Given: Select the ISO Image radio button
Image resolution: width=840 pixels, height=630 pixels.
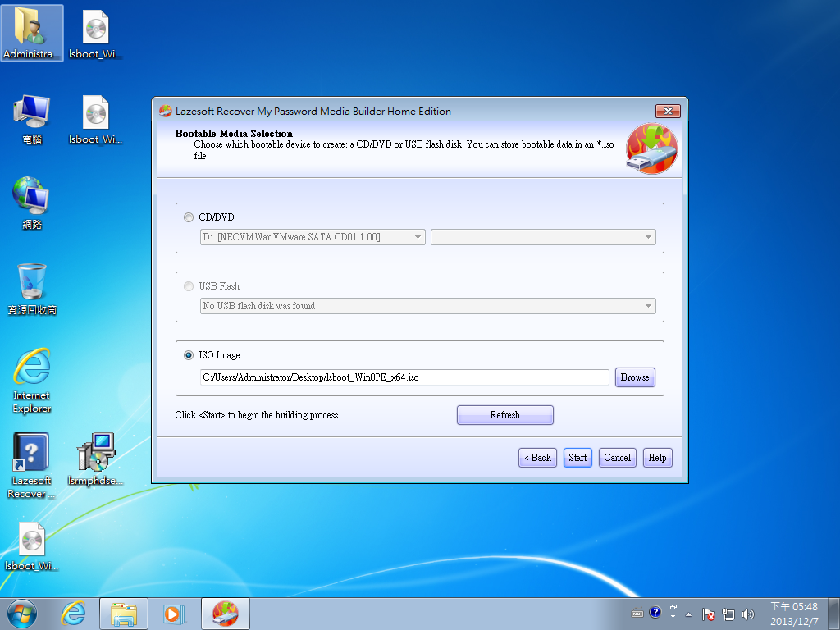Looking at the screenshot, I should [189, 355].
